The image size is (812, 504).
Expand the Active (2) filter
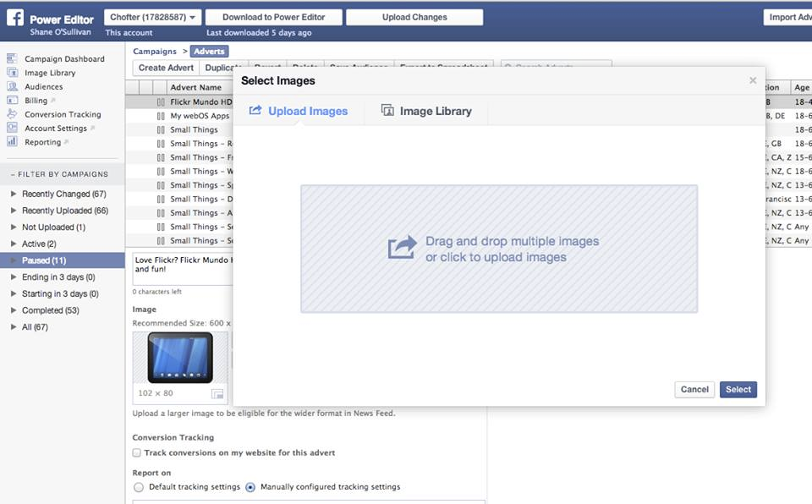[14, 244]
